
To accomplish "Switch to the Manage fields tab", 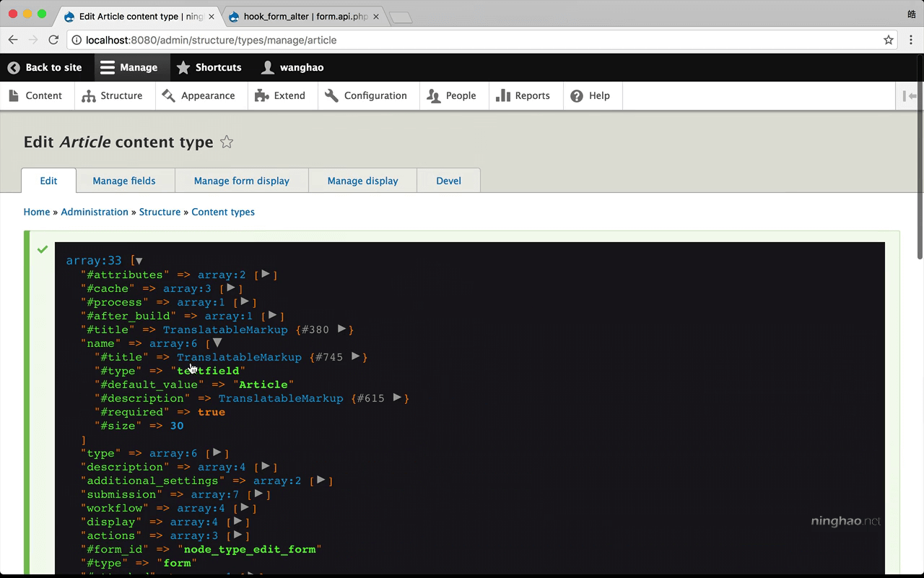I will pos(125,181).
